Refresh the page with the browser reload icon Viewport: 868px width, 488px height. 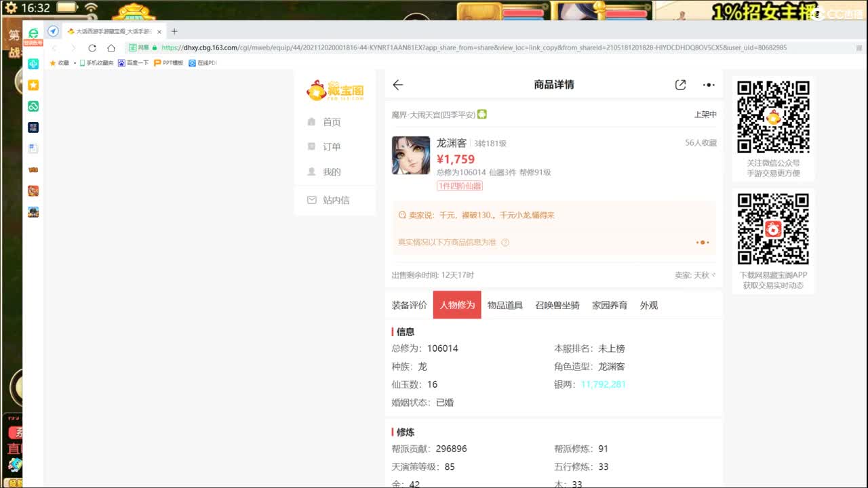[x=92, y=47]
